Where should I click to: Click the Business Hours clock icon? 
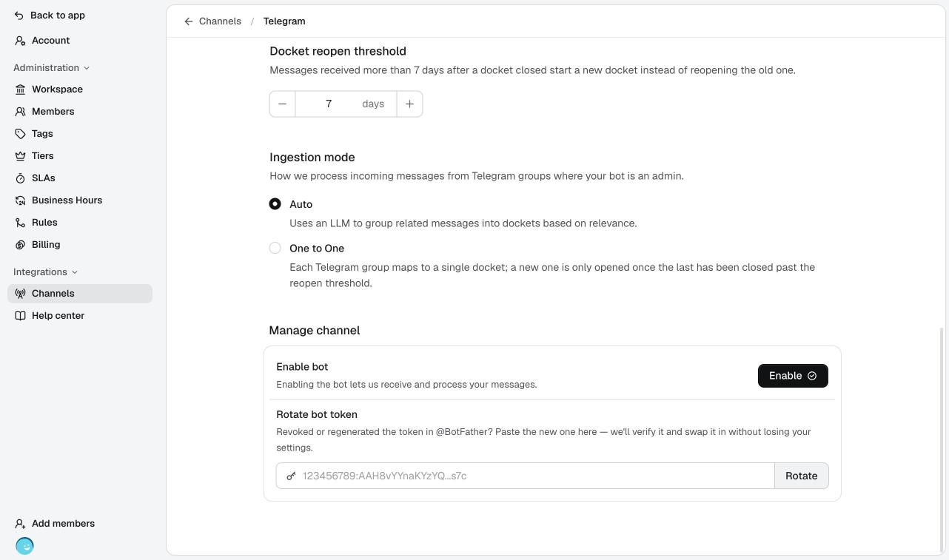click(x=20, y=200)
